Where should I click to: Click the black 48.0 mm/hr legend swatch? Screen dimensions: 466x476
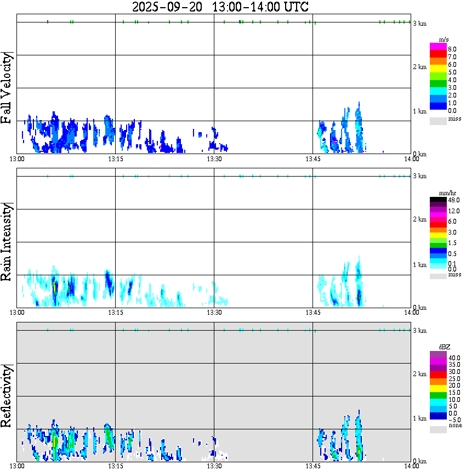(438, 200)
